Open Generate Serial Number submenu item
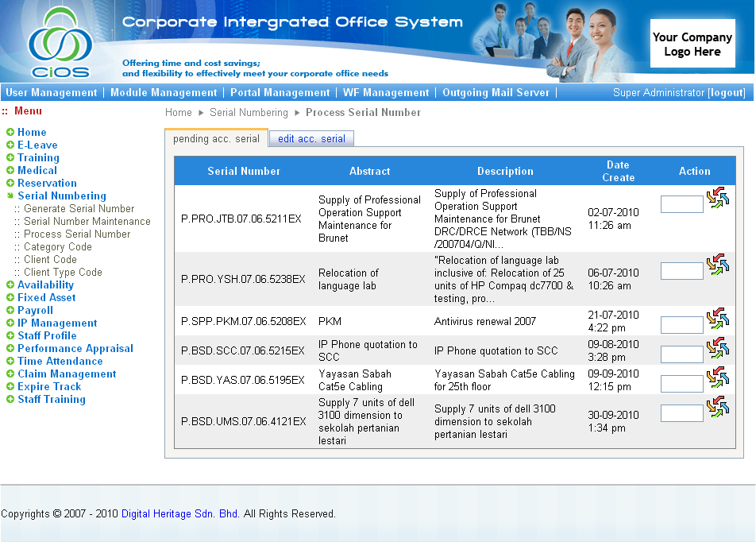 pyautogui.click(x=79, y=209)
